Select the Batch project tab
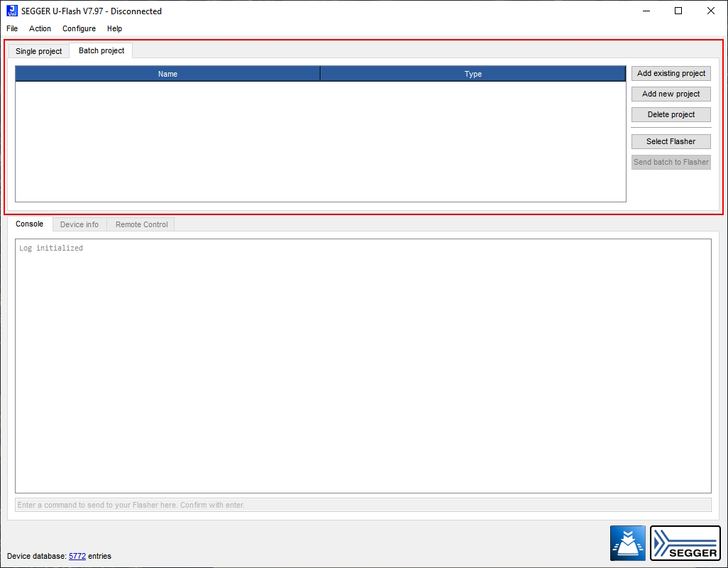Image resolution: width=728 pixels, height=568 pixels. [x=101, y=50]
